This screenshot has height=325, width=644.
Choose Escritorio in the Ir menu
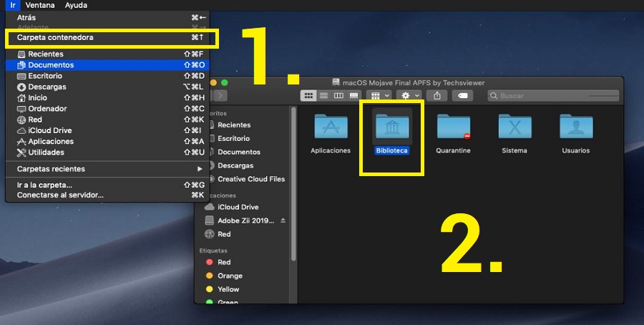pyautogui.click(x=107, y=76)
